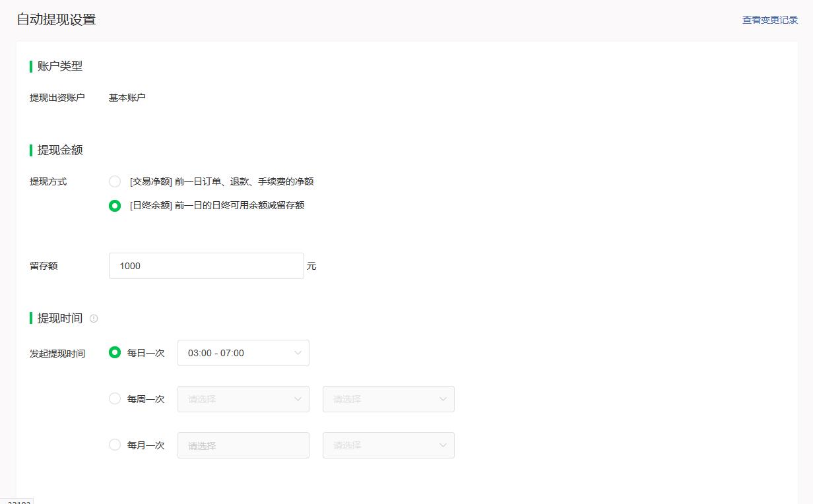Click the 提现方式 label
The width and height of the screenshot is (813, 504).
(x=48, y=181)
